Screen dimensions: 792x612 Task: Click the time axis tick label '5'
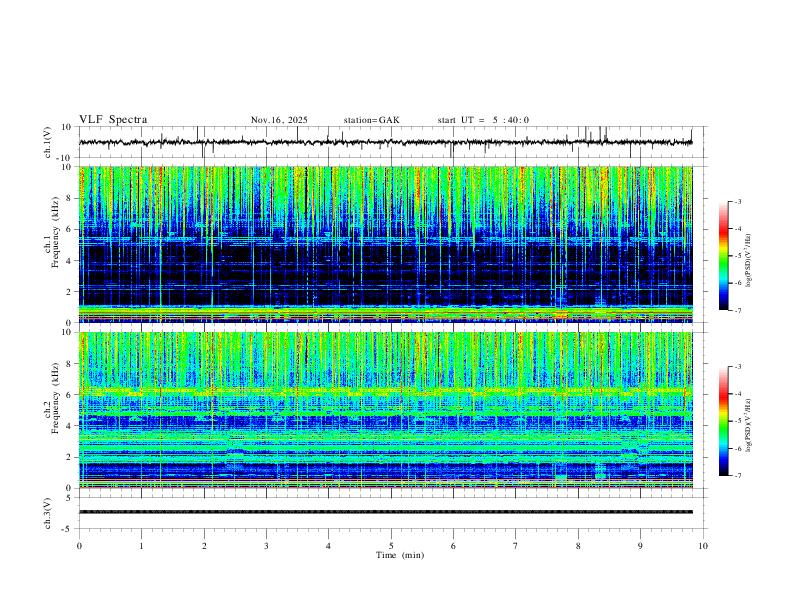(x=391, y=546)
